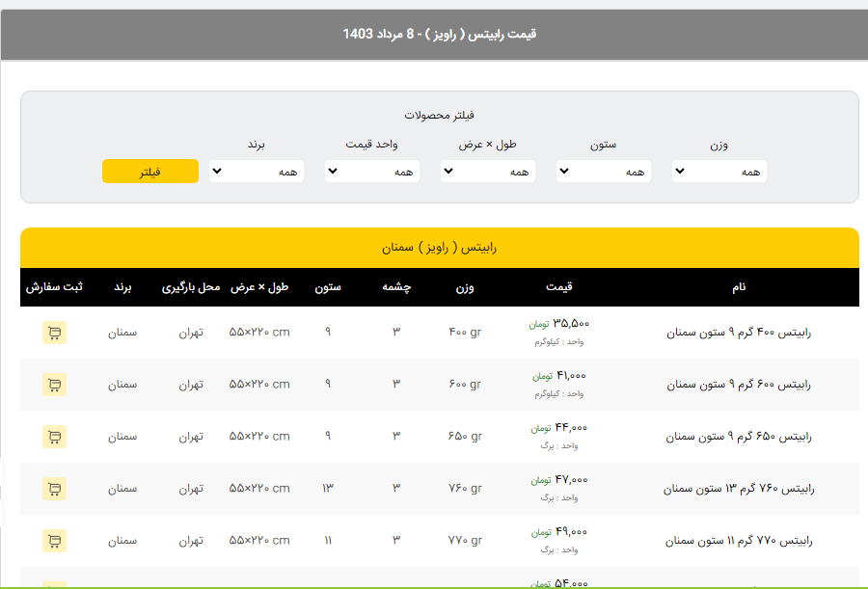Select product name رابیتس ۷۶۰ گرم ۱۳ ستون سمنان
868x589 pixels.
point(738,489)
